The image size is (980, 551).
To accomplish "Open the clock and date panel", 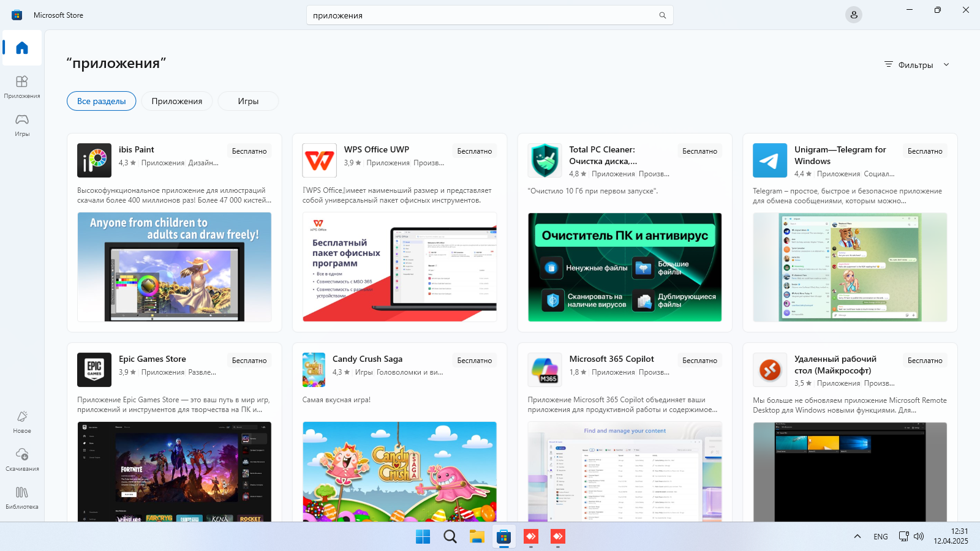I will 951,536.
